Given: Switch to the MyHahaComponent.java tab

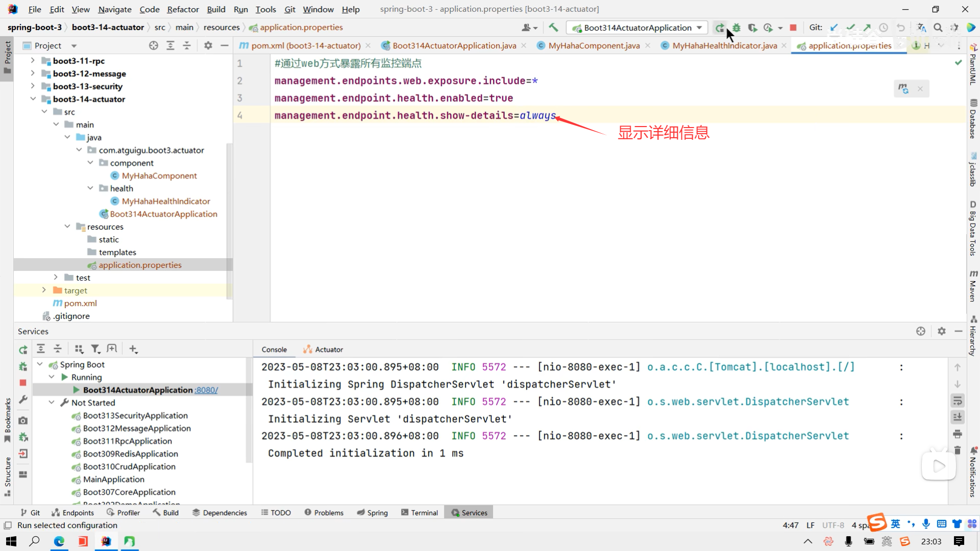Looking at the screenshot, I should (x=594, y=46).
